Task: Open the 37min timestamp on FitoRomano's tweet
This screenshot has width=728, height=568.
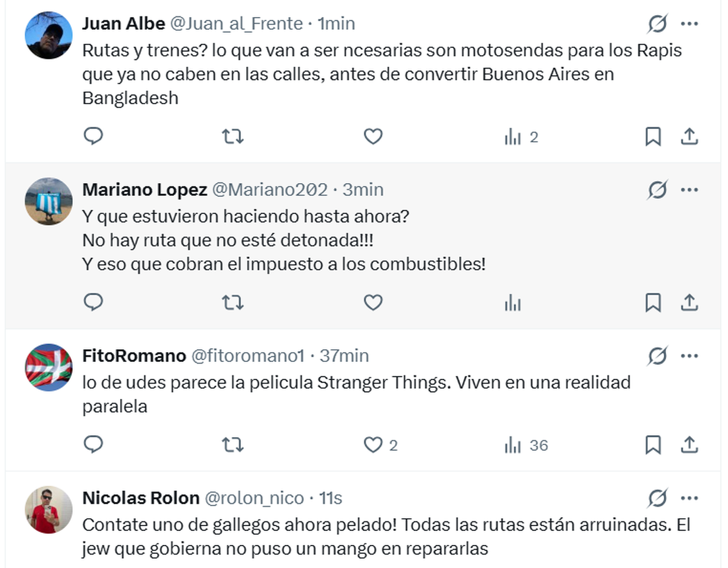Action: tap(344, 356)
